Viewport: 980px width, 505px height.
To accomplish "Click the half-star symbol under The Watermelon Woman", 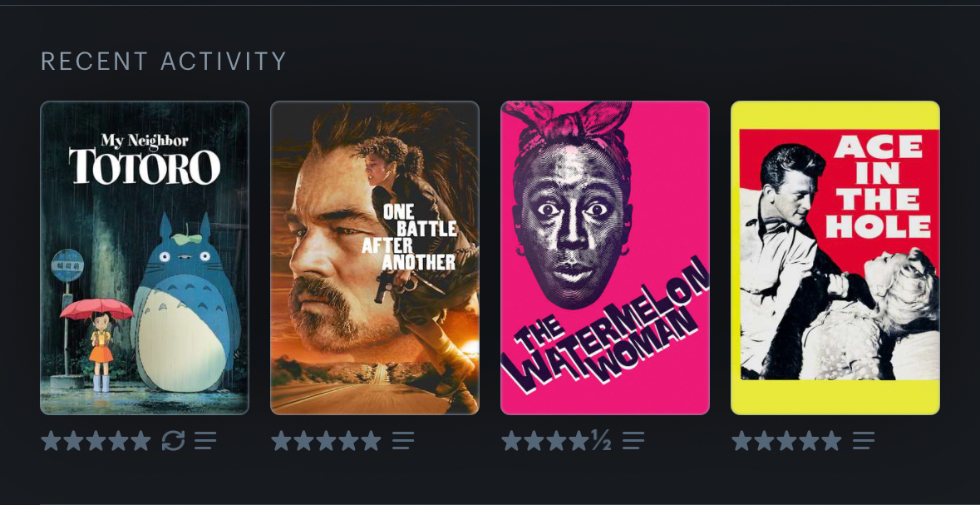I will 601,441.
